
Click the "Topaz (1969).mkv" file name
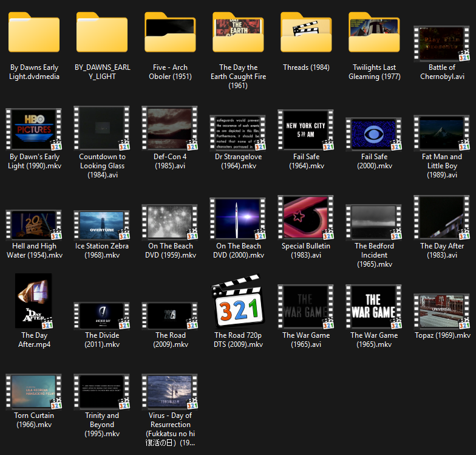[x=442, y=335]
